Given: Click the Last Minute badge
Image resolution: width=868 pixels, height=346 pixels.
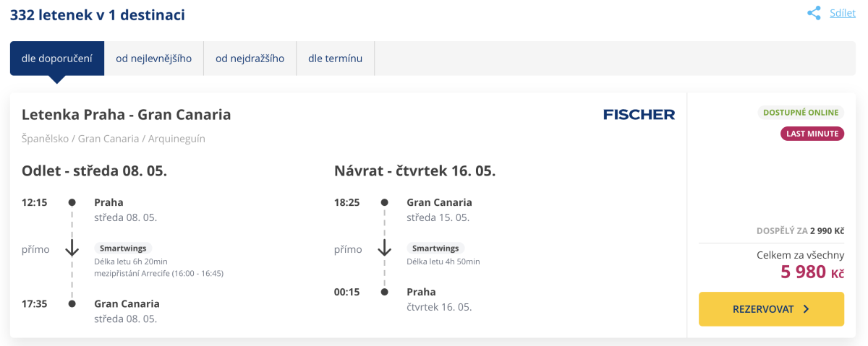Looking at the screenshot, I should pos(812,133).
